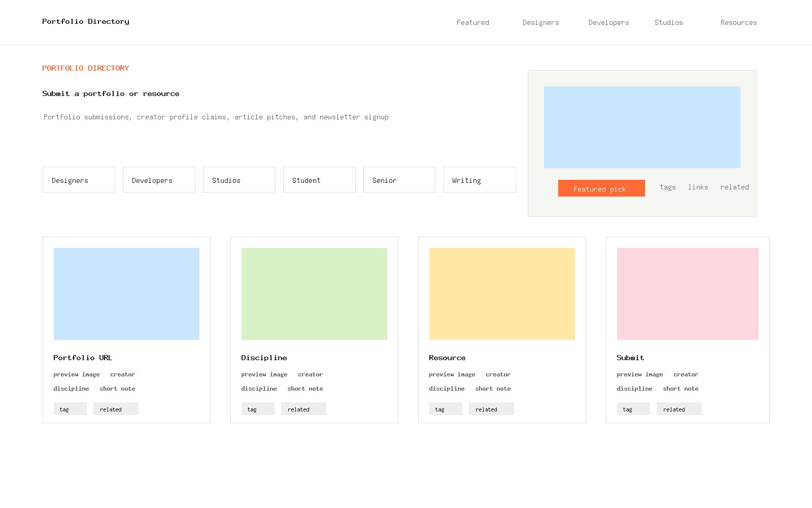Select the Studios filter box
The height and width of the screenshot is (508, 812).
tap(239, 180)
